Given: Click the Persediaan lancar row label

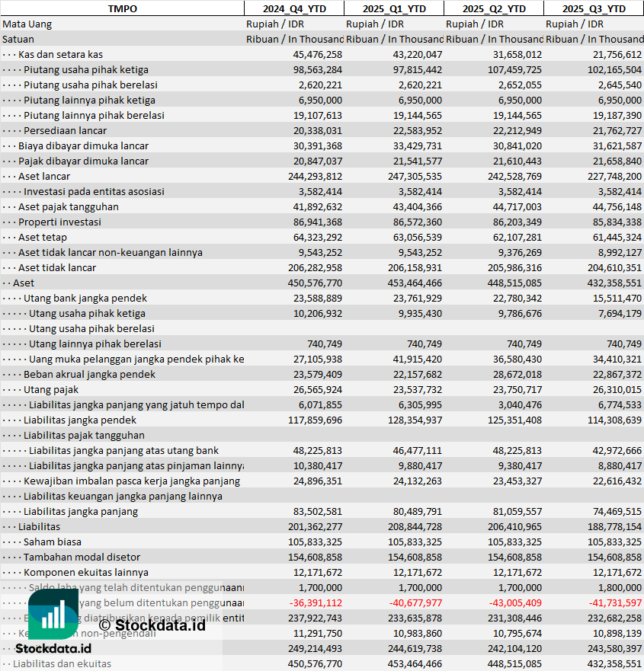Looking at the screenshot, I should click(x=65, y=130).
